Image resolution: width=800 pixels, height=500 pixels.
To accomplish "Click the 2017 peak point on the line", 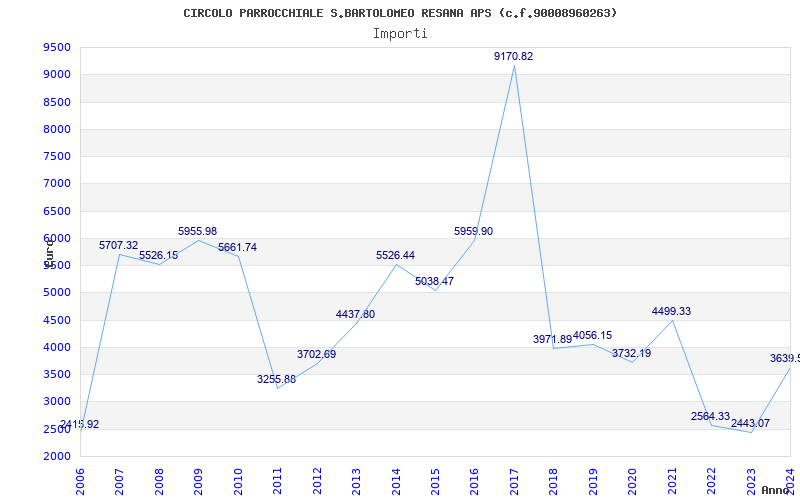I will tap(514, 65).
